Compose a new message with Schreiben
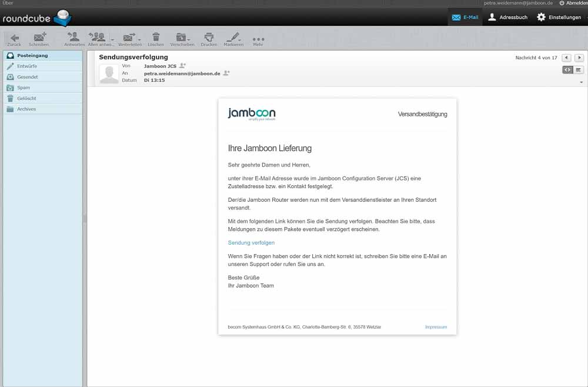 39,39
